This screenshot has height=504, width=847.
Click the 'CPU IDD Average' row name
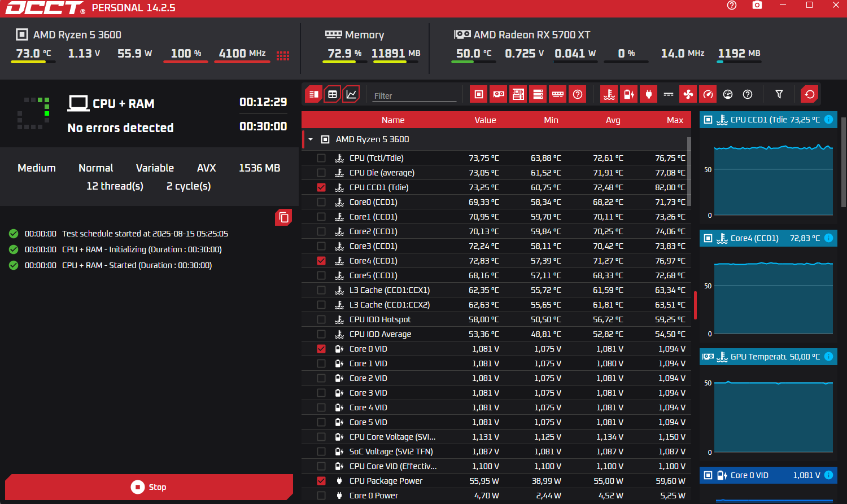(380, 334)
